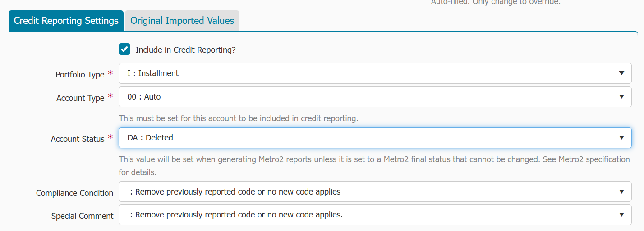Click the 'Include in Credit Reporting?' label text
644x231 pixels.
click(185, 50)
